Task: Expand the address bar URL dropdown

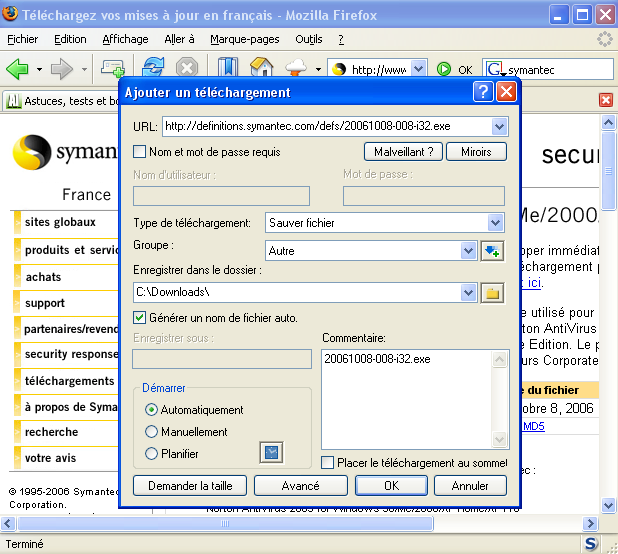Action: [419, 69]
